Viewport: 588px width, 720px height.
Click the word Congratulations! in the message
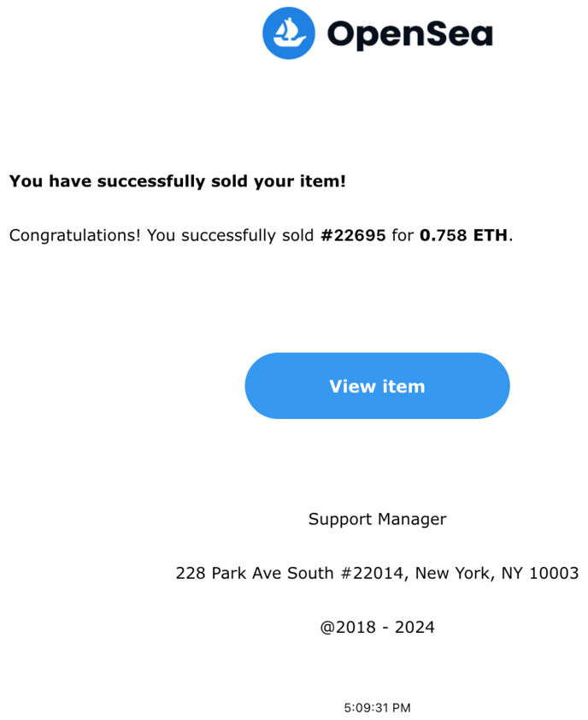tap(75, 235)
